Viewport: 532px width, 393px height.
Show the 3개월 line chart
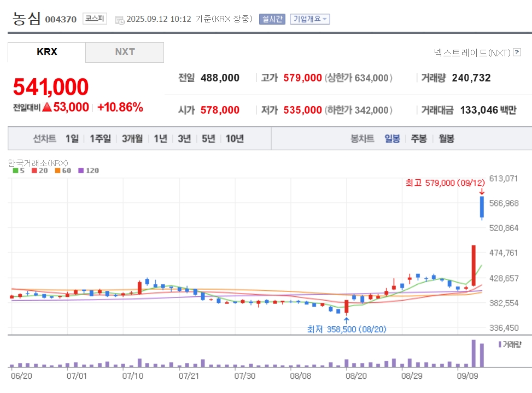(132, 139)
